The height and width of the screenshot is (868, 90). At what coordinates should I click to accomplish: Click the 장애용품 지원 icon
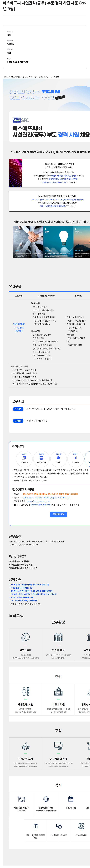point(81,826)
